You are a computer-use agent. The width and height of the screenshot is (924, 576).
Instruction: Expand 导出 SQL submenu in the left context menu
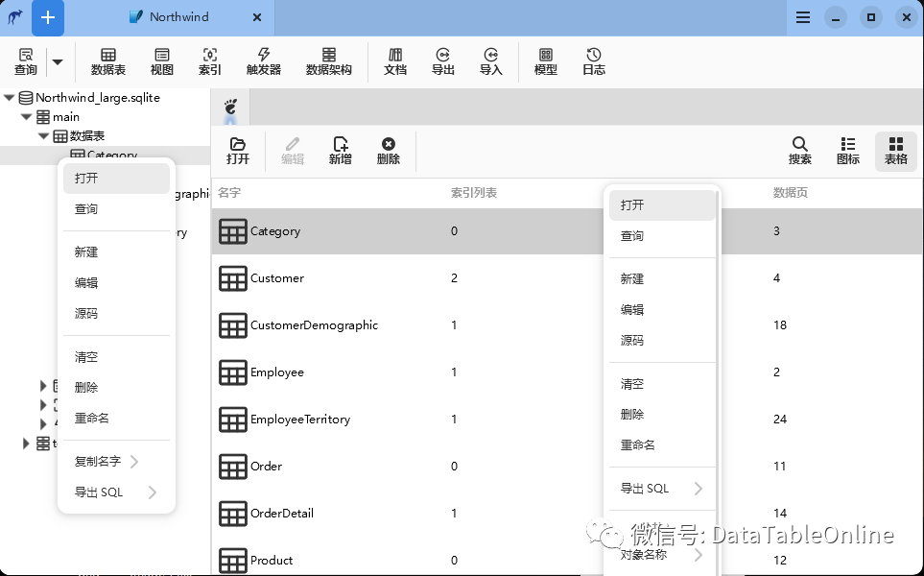tap(116, 492)
